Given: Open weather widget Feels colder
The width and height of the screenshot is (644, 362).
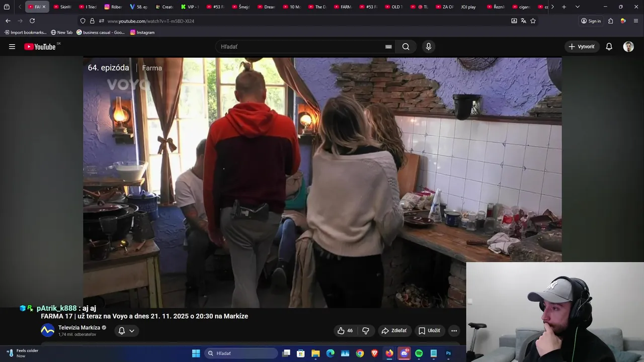Looking at the screenshot, I should click(x=23, y=353).
